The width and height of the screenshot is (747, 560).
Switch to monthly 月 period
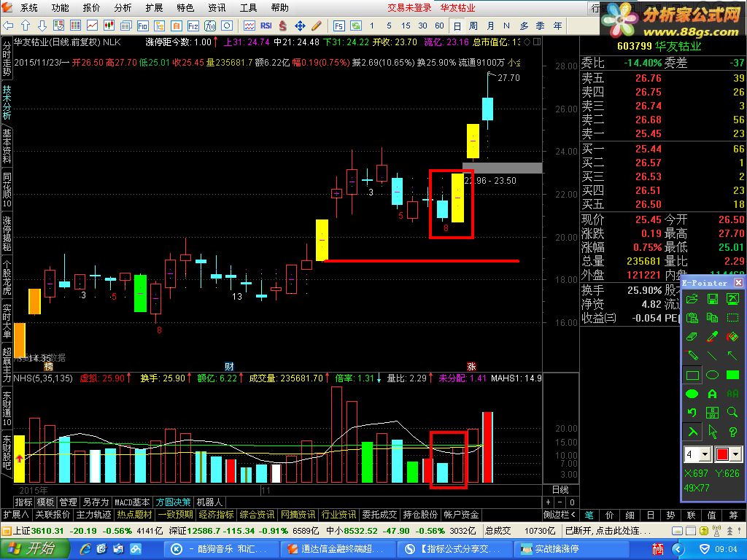(x=491, y=26)
